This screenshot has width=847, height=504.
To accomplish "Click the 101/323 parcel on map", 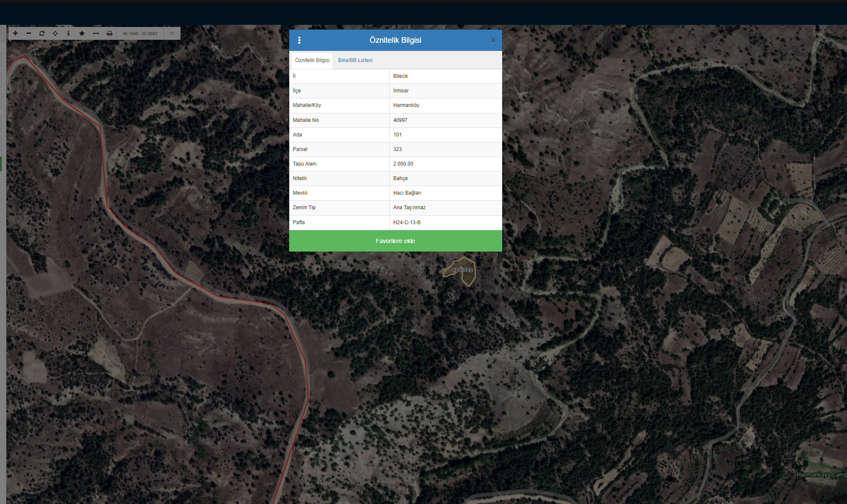I will point(462,270).
